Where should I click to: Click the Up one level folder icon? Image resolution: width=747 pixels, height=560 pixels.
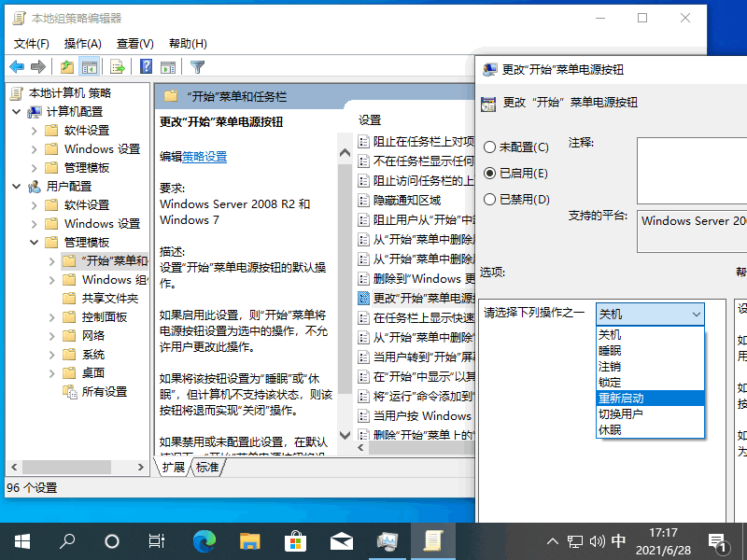(67, 66)
